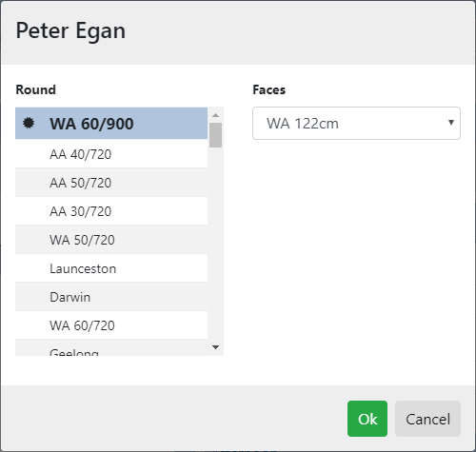Click the round list scroll down arrow
This screenshot has height=452, width=476.
[216, 347]
